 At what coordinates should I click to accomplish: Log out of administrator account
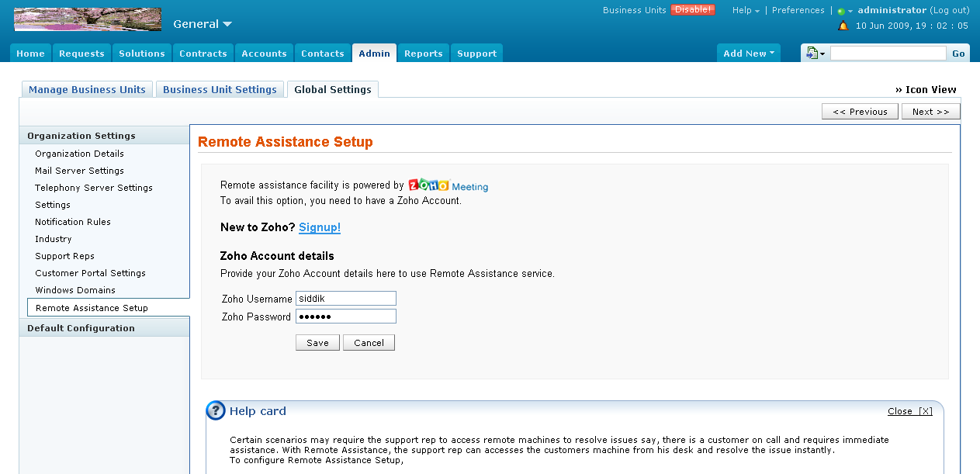(x=951, y=10)
